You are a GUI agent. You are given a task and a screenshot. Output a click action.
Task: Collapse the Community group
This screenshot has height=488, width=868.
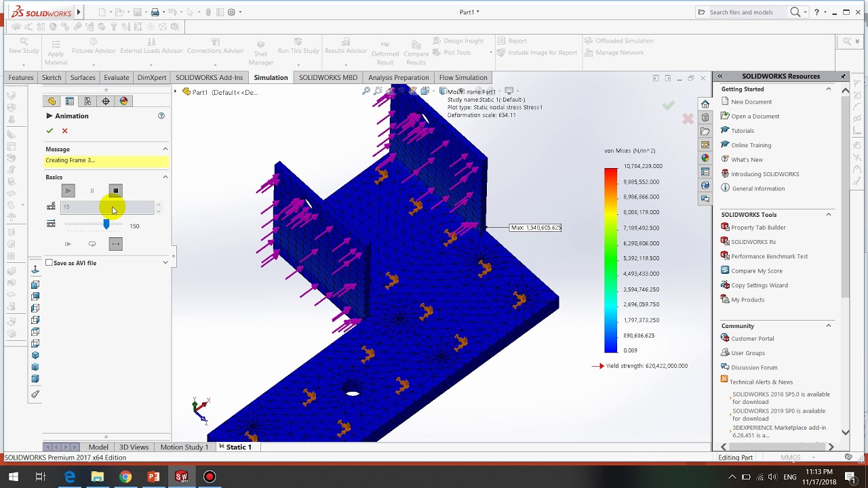click(x=828, y=326)
